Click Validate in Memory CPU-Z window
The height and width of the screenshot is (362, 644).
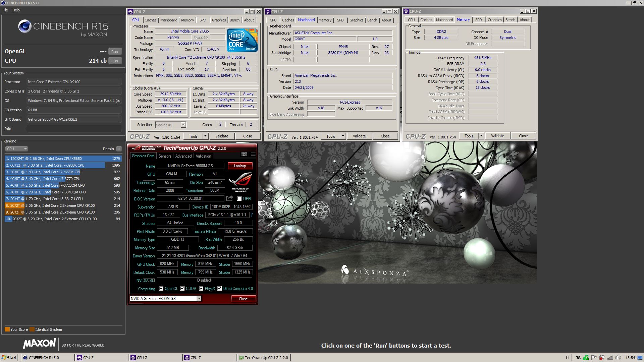pos(497,136)
